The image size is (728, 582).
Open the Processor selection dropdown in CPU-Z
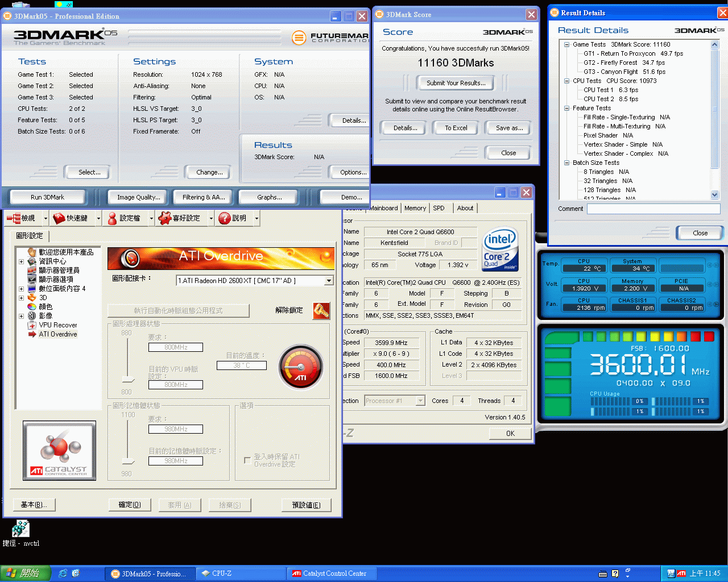tap(420, 401)
